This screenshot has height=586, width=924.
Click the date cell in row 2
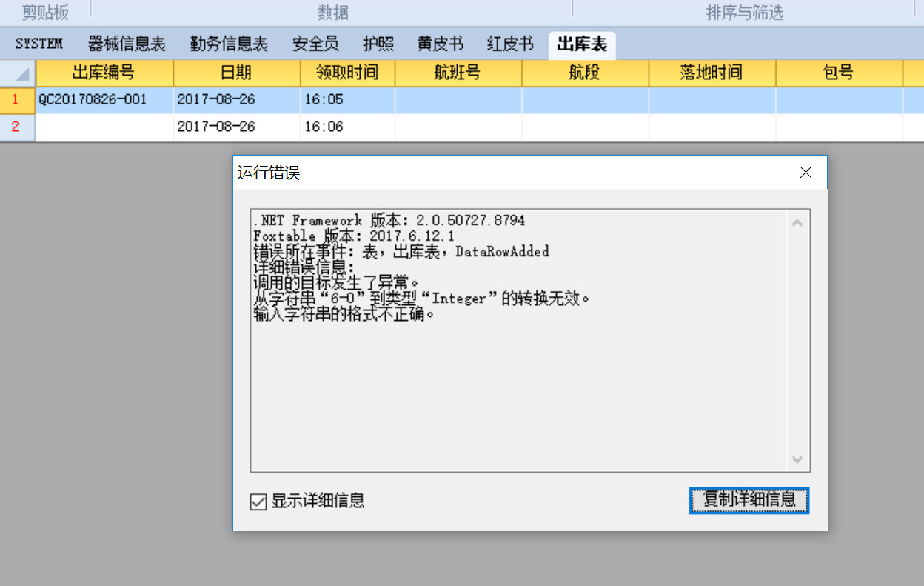(x=237, y=127)
